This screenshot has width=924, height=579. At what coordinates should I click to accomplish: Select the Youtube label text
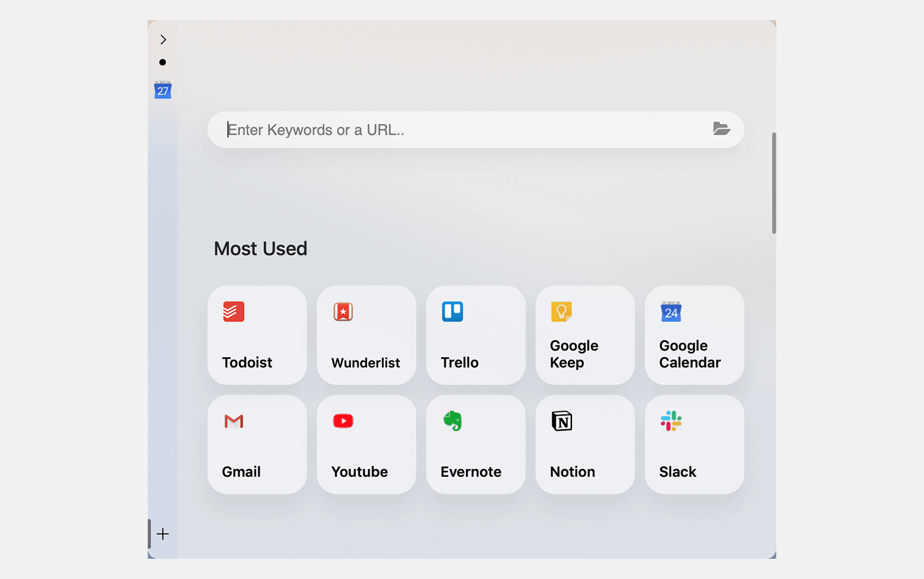[x=359, y=472]
